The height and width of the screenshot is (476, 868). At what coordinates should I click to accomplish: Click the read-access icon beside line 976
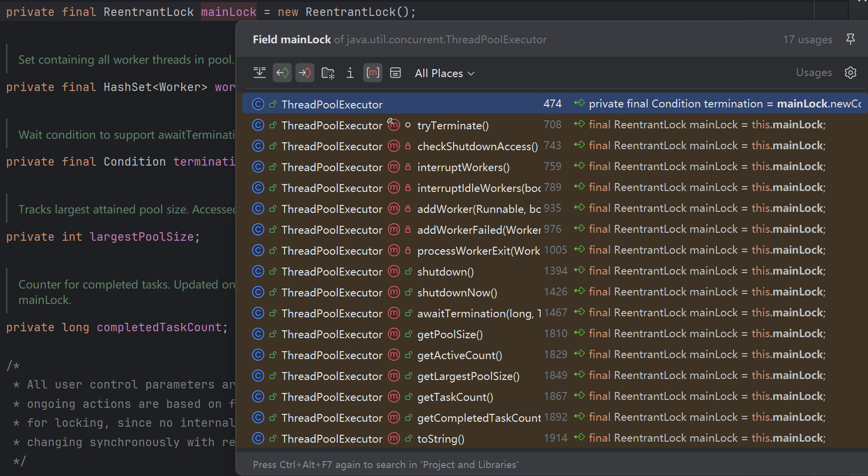tap(579, 229)
